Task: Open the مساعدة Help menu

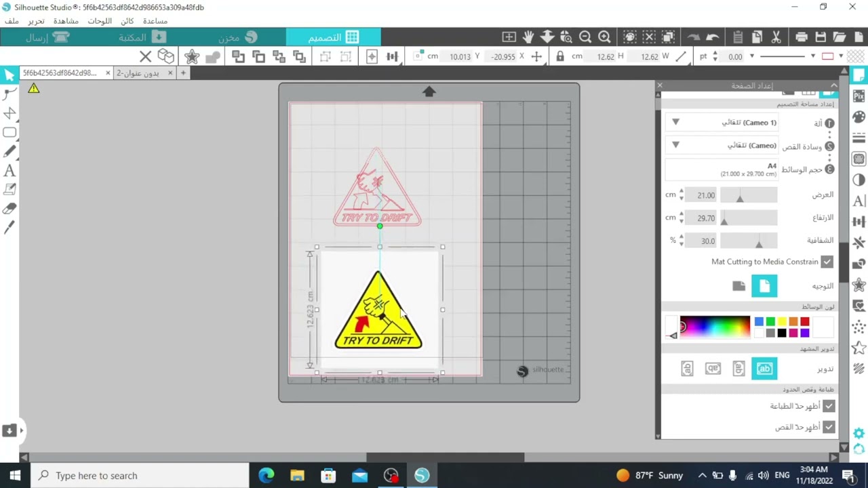Action: tap(155, 21)
